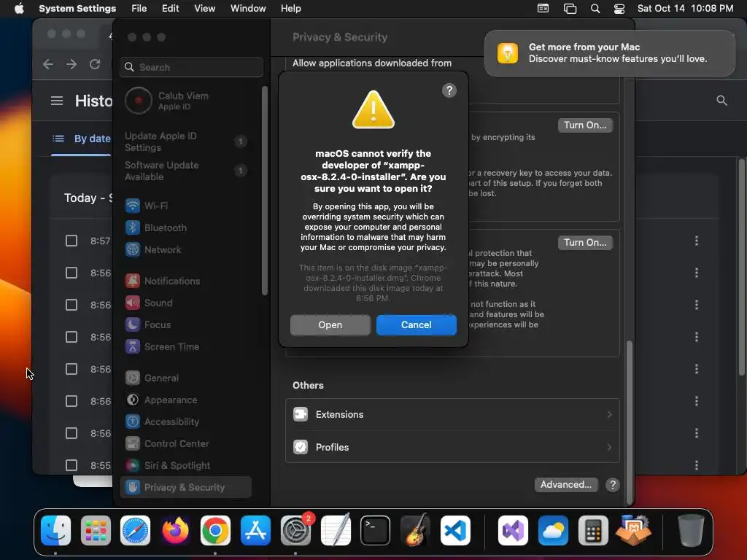Open Software Update Available item
The height and width of the screenshot is (560, 747).
(x=186, y=171)
